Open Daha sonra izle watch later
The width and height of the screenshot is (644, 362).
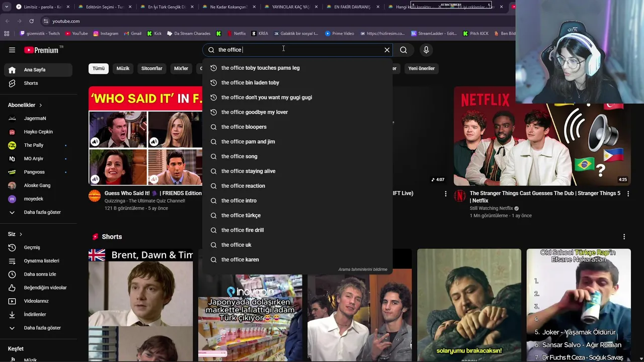pyautogui.click(x=38, y=274)
